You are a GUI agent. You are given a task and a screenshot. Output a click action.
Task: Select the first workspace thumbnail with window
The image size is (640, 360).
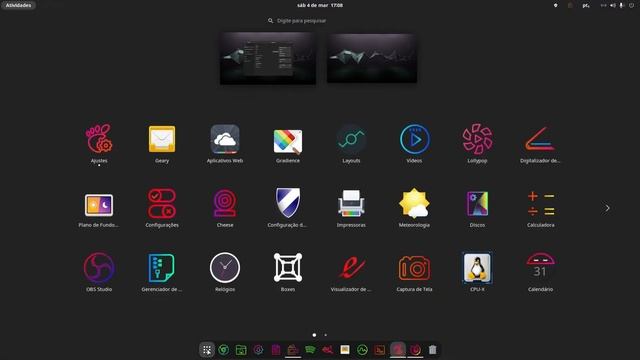tap(268, 58)
